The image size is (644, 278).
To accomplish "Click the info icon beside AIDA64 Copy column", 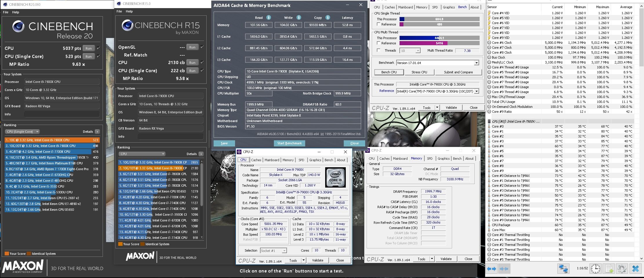I will click(328, 17).
